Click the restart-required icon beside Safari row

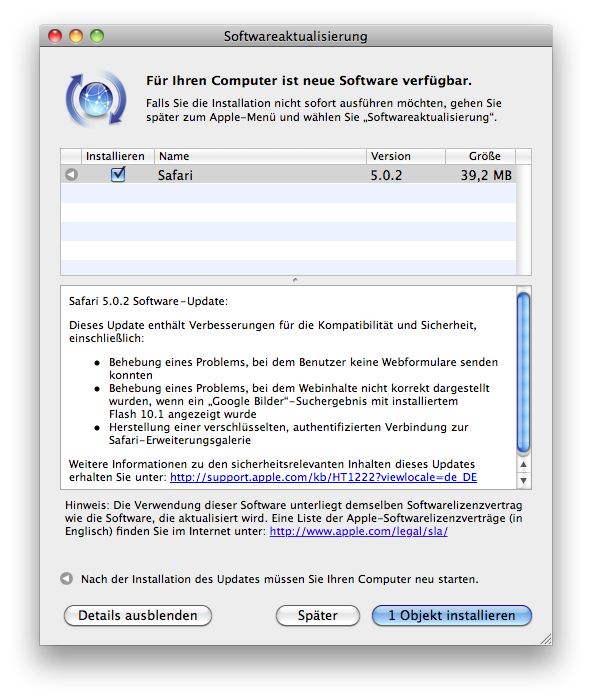71,175
